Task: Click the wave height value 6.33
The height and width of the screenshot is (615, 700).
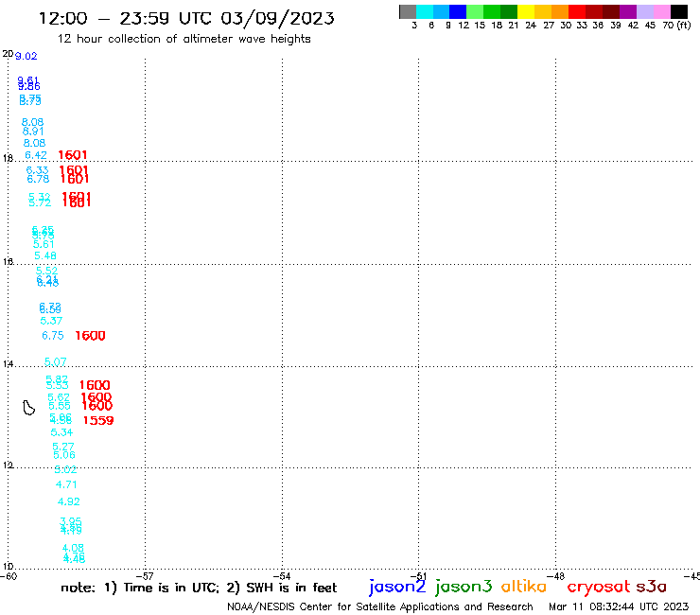Action: click(x=37, y=170)
